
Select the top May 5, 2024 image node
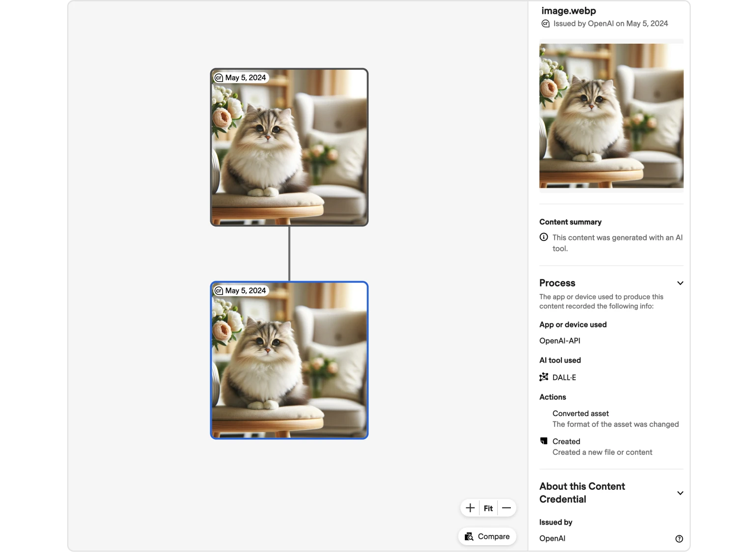[x=289, y=147]
